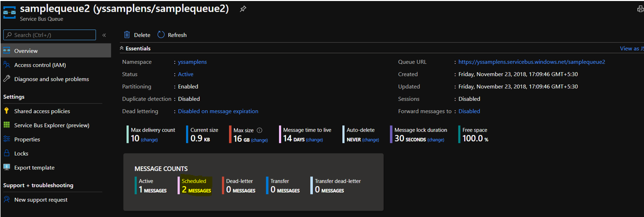
Task: Click the Locks padlock icon
Action: click(7, 153)
